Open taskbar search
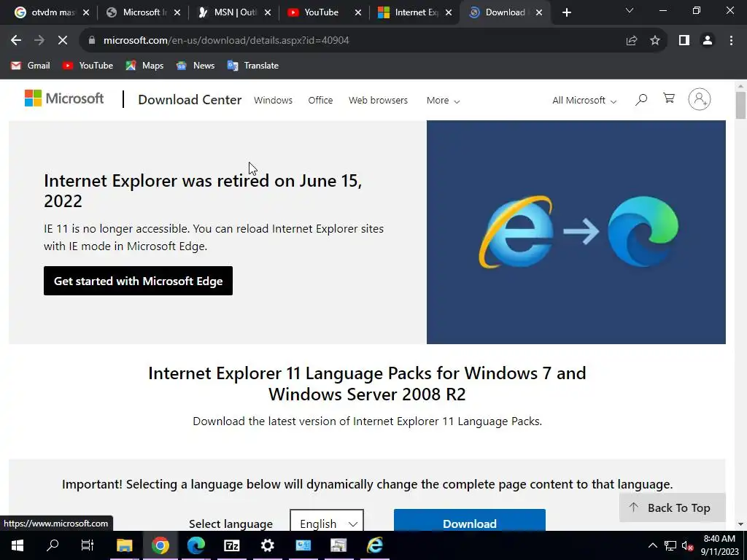Viewport: 747px width, 560px height. click(53, 545)
